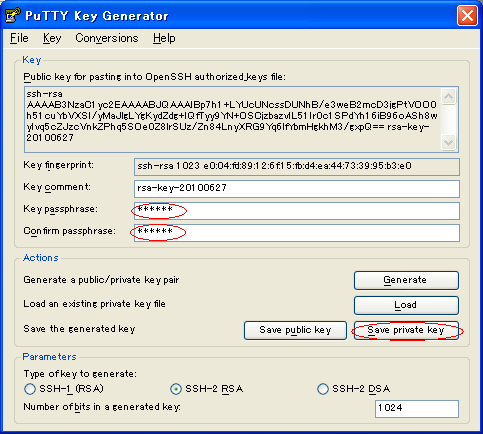This screenshot has width=483, height=434.
Task: Select the SSH-2 DSA key type
Action: pyautogui.click(x=322, y=389)
